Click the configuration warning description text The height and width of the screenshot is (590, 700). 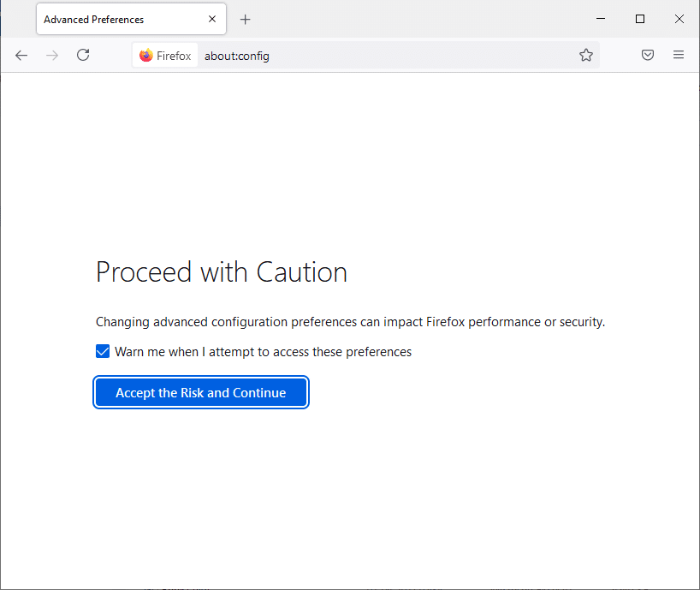pyautogui.click(x=350, y=322)
